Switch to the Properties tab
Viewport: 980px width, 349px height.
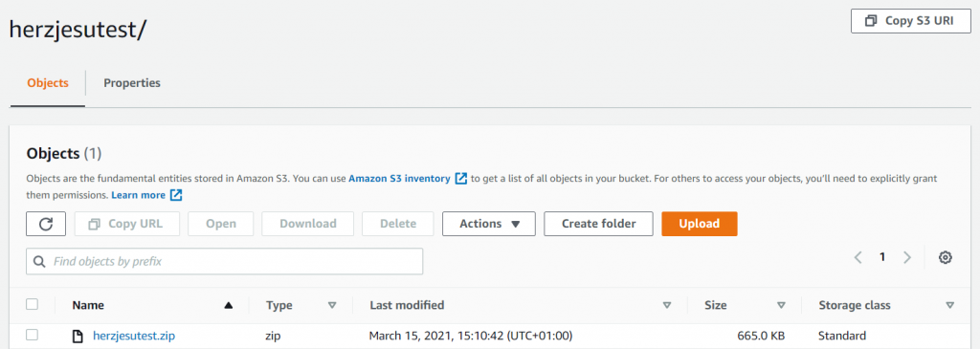132,83
